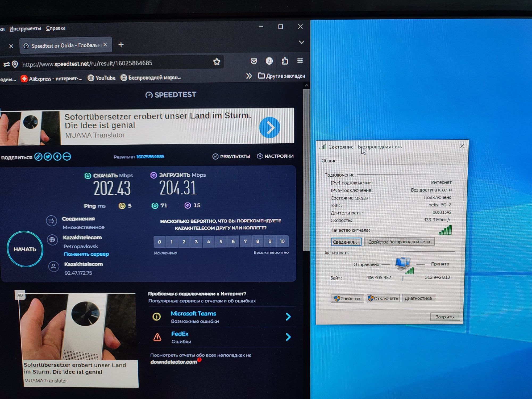This screenshot has height=399, width=532.
Task: Open the Справка menu
Action: [56, 28]
